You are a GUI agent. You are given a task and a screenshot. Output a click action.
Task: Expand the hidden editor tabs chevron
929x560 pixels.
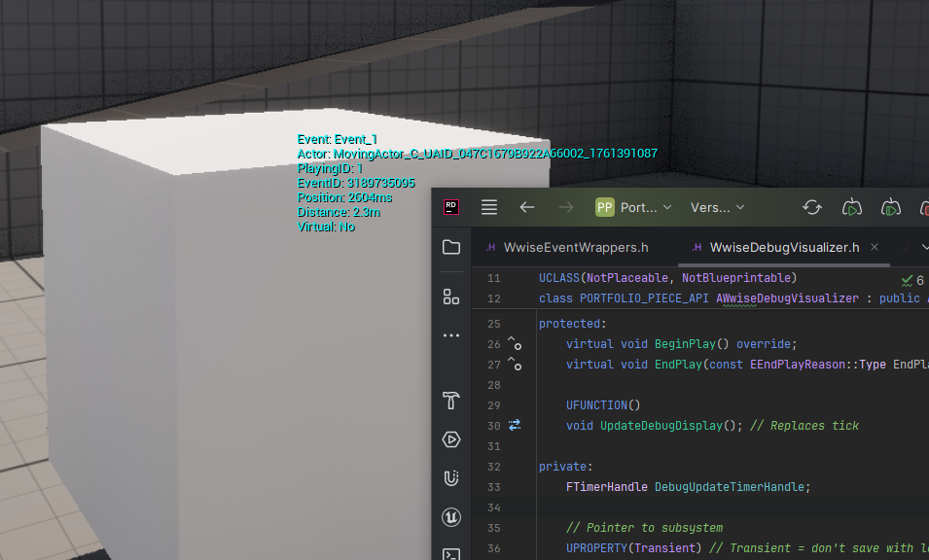tap(924, 248)
